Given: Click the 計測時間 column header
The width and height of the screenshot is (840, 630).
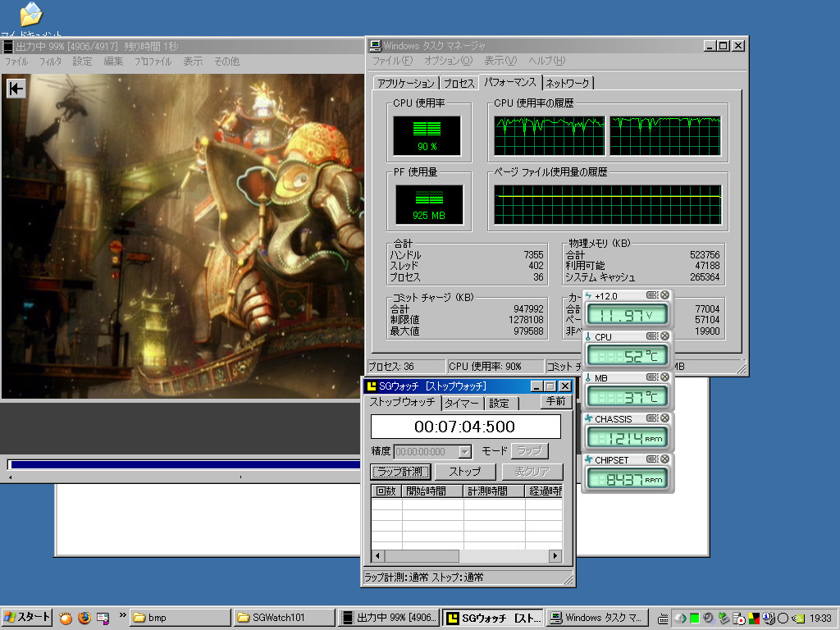Looking at the screenshot, I should pyautogui.click(x=493, y=491).
